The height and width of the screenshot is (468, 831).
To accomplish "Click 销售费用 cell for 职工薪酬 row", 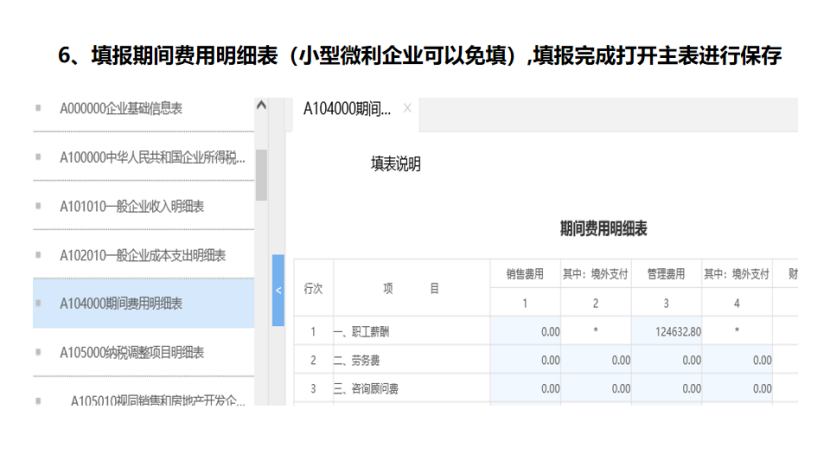I will (526, 331).
